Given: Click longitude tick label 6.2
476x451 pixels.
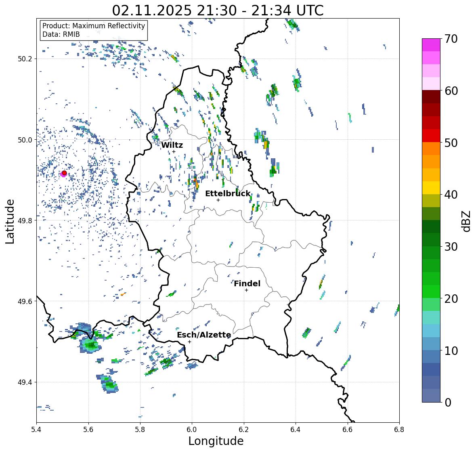Looking at the screenshot, I should pos(244,430).
